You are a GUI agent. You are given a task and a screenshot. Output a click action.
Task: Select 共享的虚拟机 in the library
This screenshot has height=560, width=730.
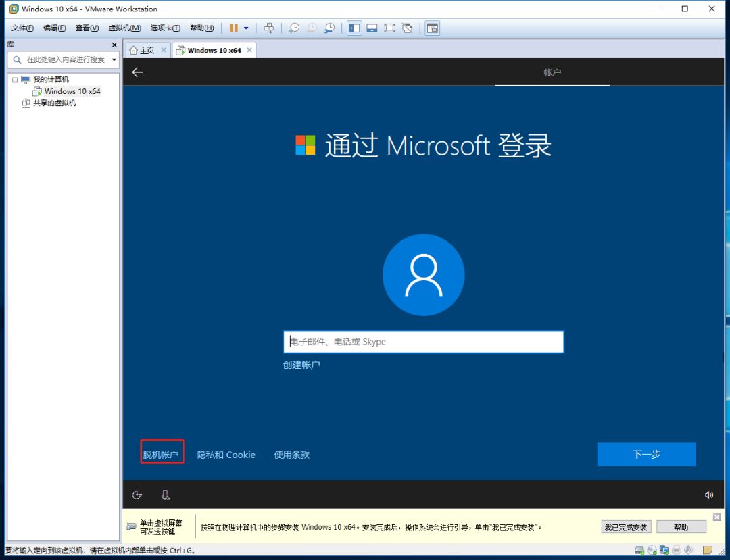coord(54,103)
